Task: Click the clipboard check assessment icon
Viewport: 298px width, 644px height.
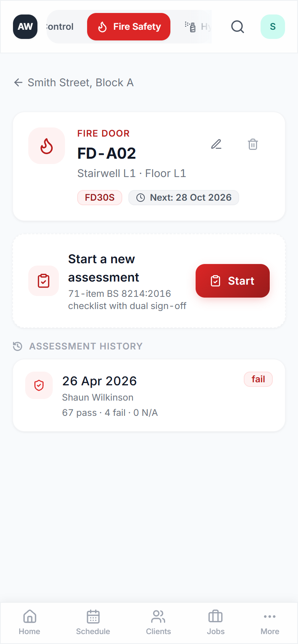Action: point(44,281)
